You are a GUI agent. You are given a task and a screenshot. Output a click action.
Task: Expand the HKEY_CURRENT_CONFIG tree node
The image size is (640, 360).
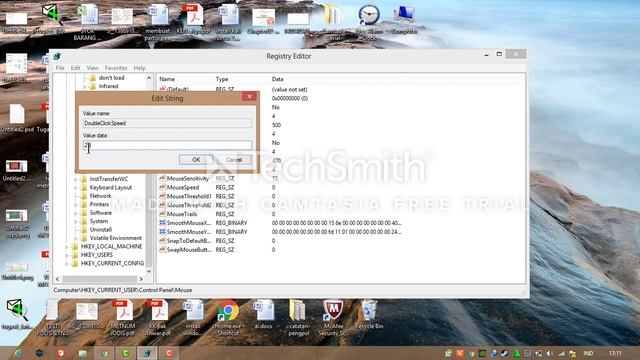click(x=67, y=264)
